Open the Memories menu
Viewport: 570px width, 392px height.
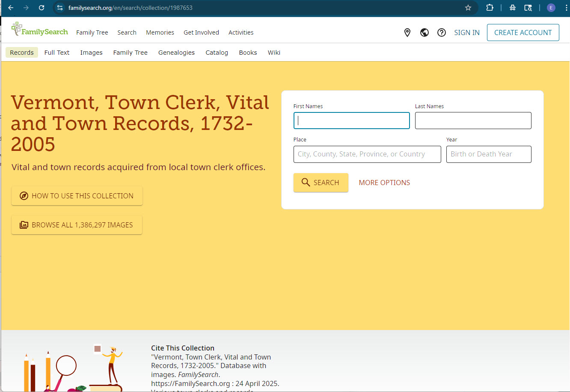[x=160, y=32]
